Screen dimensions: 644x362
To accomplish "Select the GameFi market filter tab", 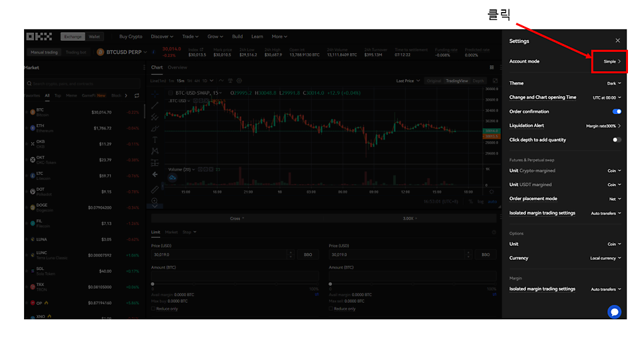I will point(93,95).
